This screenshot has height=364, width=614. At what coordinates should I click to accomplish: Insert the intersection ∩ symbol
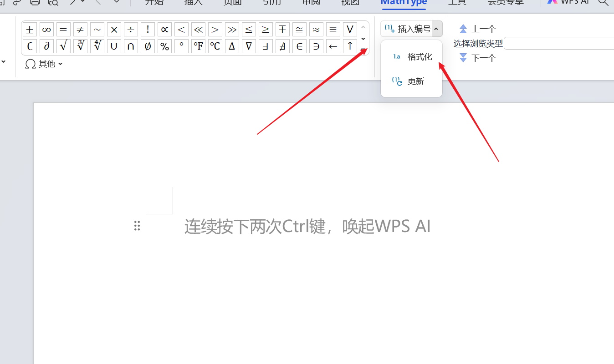[x=131, y=46]
